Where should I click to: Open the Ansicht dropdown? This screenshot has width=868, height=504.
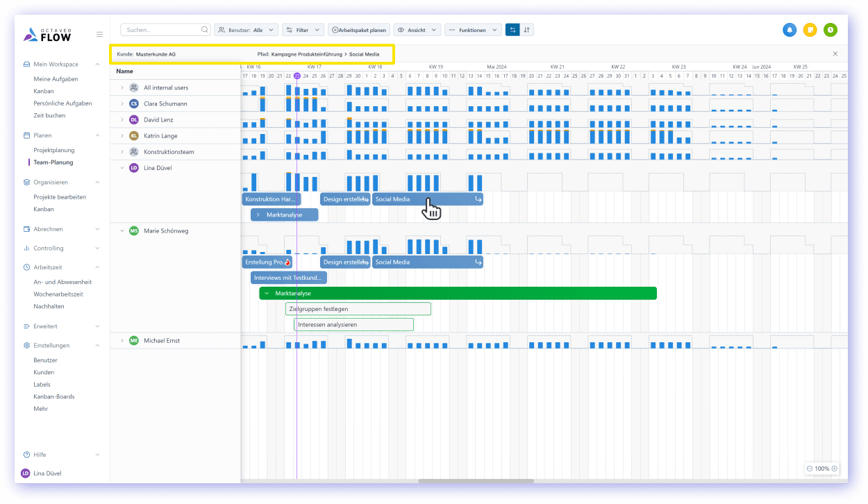[x=417, y=30]
